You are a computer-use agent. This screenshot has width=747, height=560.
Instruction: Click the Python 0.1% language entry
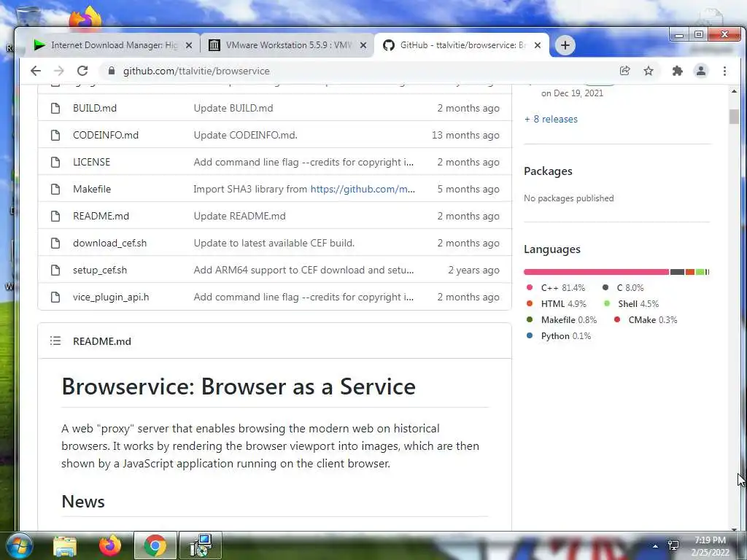(x=559, y=336)
